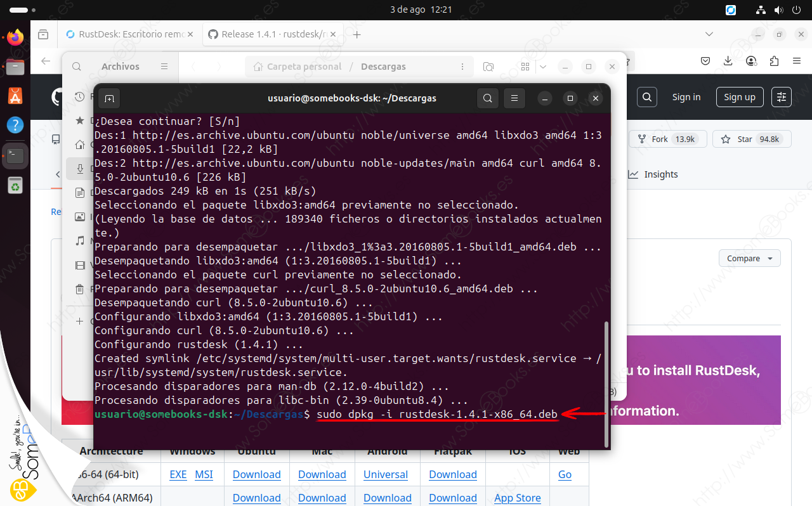Expand the Compare dropdown on GitHub
Screen dimensions: 812x506
(750, 259)
